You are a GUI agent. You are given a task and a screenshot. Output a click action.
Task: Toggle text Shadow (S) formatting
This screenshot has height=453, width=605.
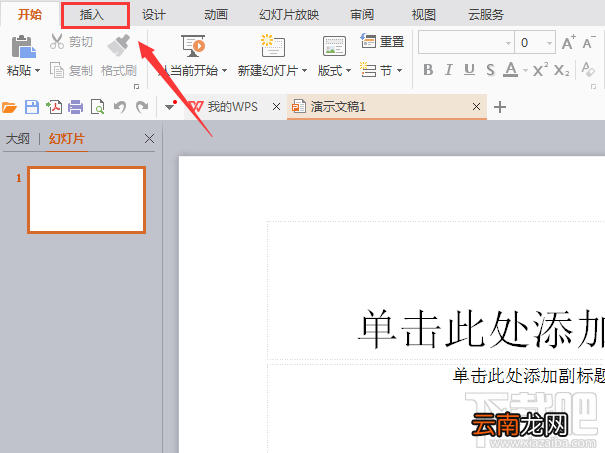click(x=490, y=70)
